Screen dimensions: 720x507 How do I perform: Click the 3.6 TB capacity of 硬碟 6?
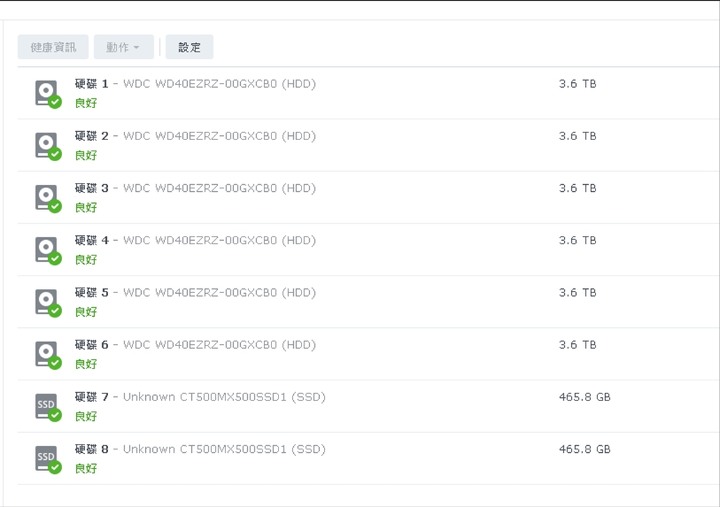click(x=577, y=345)
